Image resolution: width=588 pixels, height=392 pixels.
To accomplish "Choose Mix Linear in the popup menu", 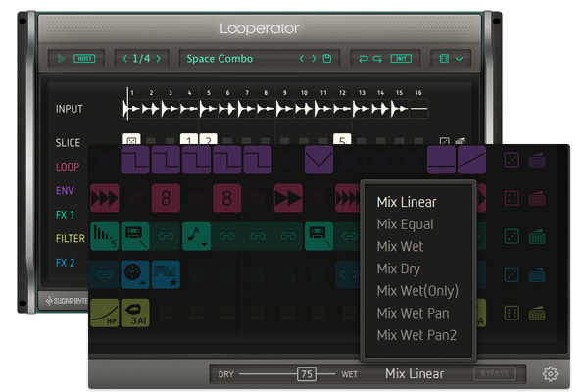I will point(407,202).
